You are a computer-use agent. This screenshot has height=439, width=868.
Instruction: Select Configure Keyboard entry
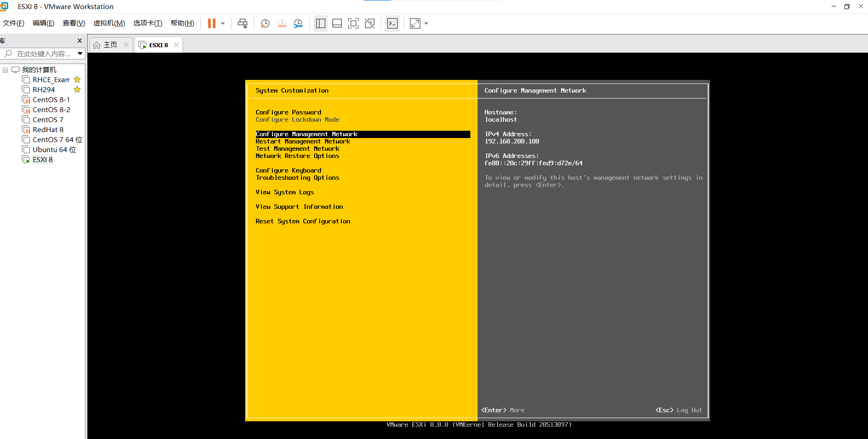[x=288, y=170]
